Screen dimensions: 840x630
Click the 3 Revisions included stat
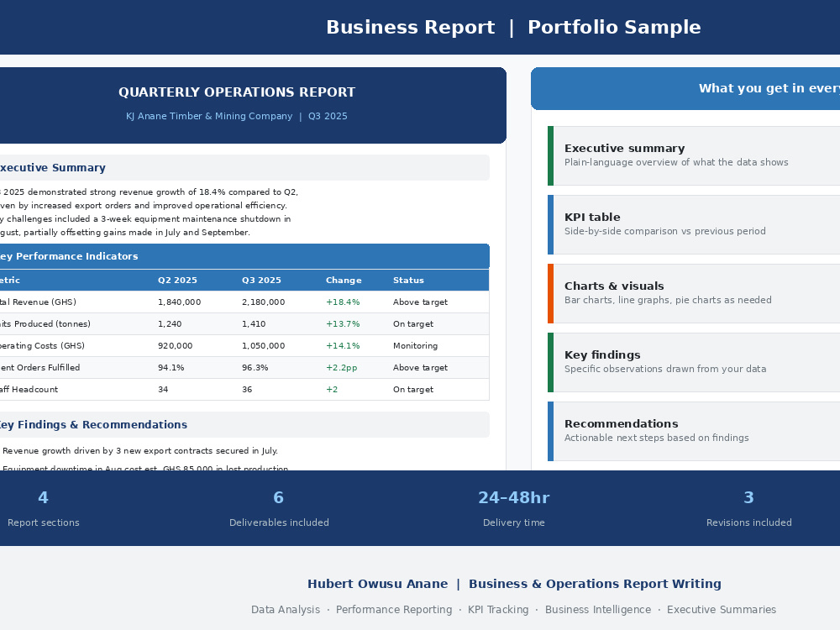pyautogui.click(x=749, y=508)
